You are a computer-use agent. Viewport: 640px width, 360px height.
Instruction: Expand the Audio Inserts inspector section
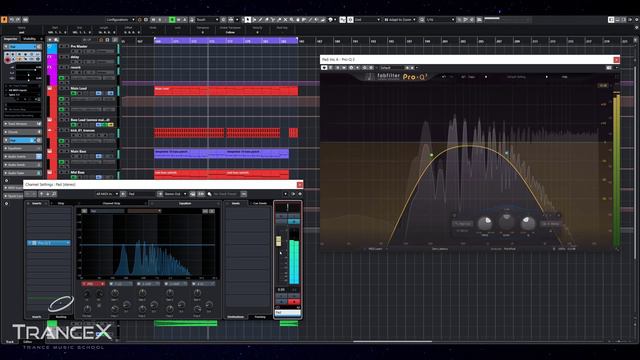coord(22,156)
